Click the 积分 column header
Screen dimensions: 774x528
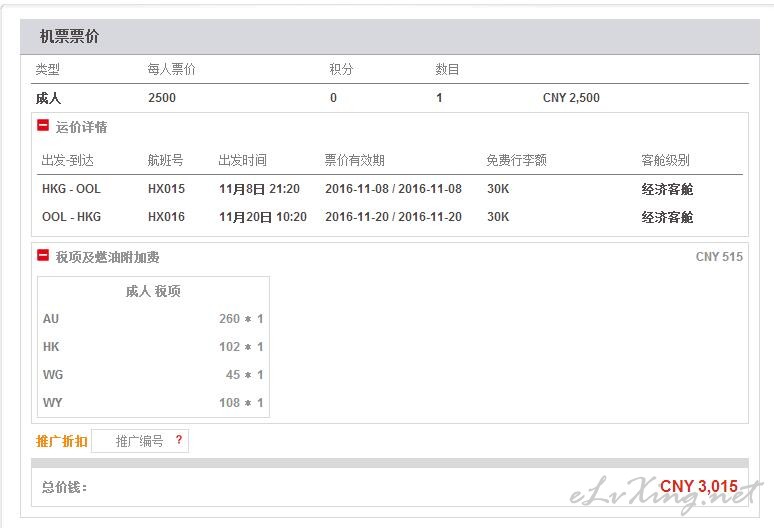pyautogui.click(x=341, y=69)
